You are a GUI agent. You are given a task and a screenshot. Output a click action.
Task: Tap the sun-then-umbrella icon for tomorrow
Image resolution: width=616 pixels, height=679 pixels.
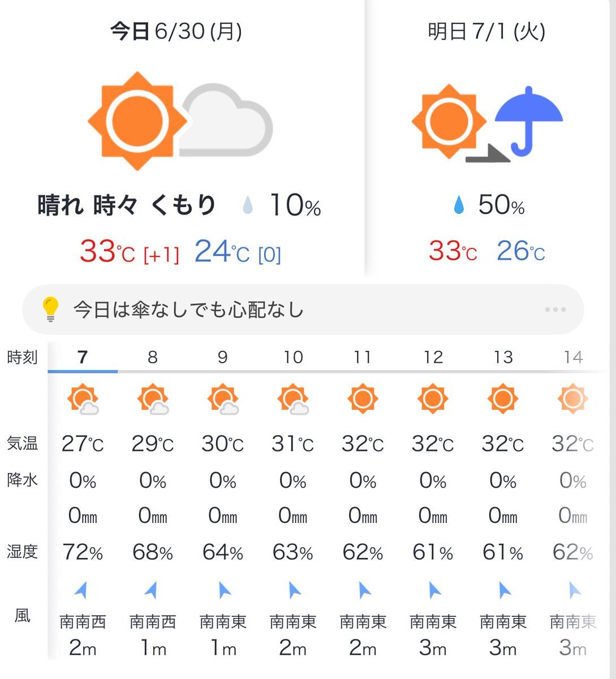[x=487, y=123]
